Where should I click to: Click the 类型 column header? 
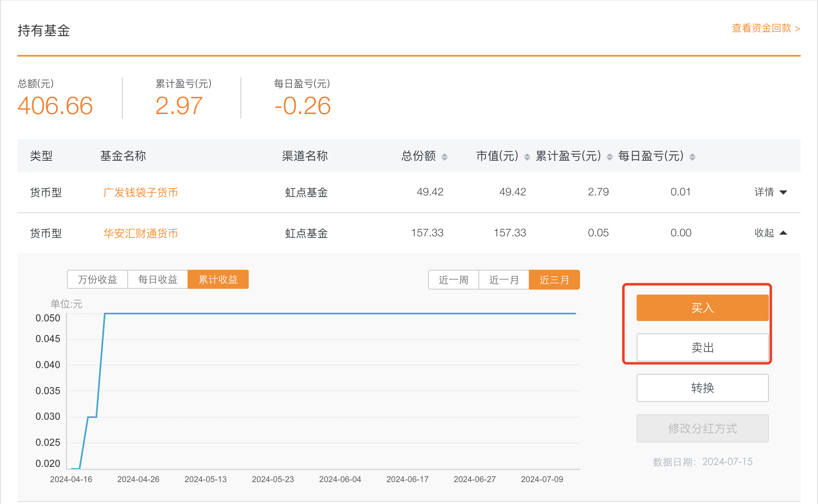[41, 156]
